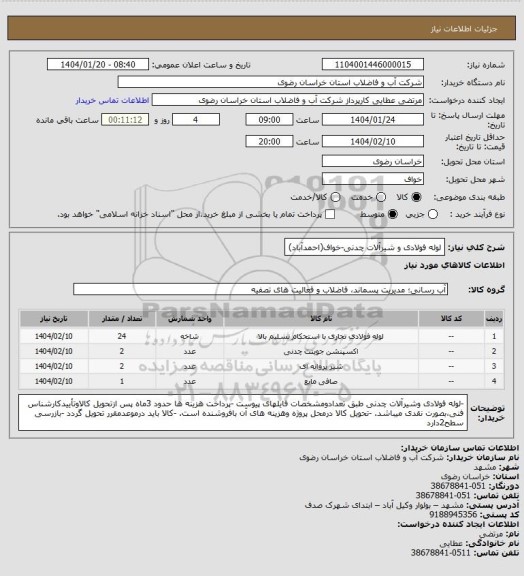The width and height of the screenshot is (524, 576).
Task: Click the city value مشهد
Action: point(485,467)
